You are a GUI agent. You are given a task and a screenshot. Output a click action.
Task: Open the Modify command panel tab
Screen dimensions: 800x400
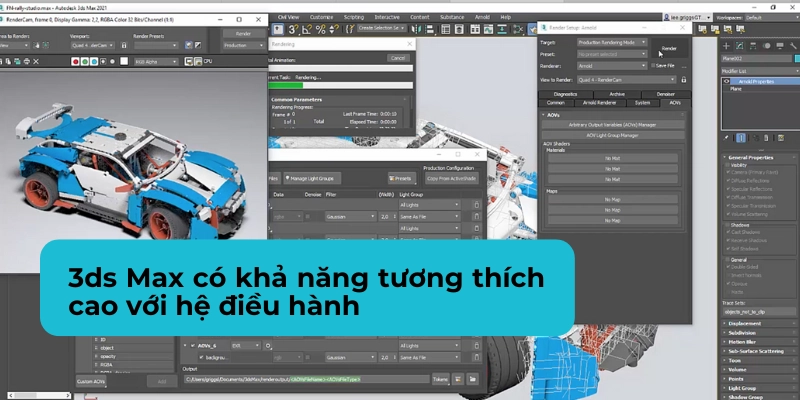(x=739, y=46)
